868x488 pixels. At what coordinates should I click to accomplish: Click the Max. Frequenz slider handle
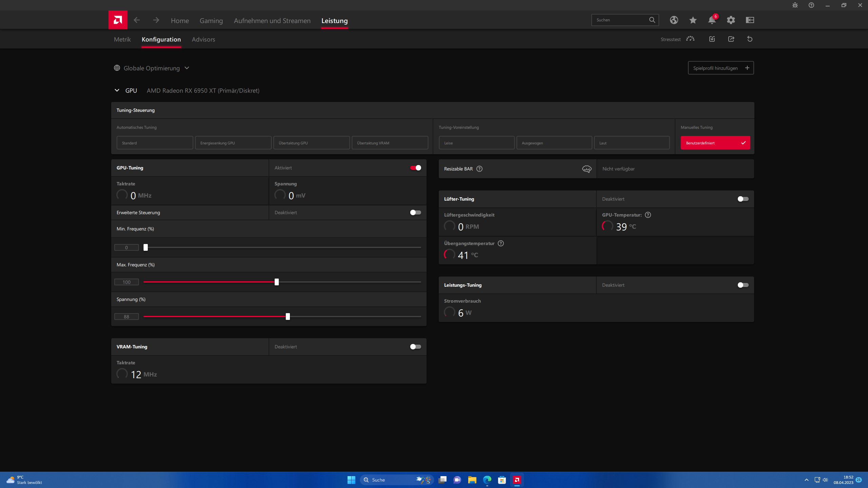277,282
